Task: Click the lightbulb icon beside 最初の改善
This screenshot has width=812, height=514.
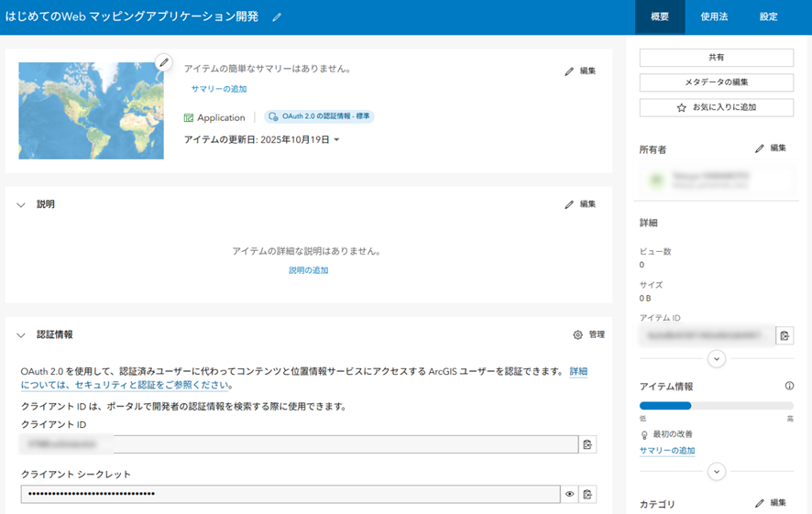Action: pyautogui.click(x=644, y=435)
